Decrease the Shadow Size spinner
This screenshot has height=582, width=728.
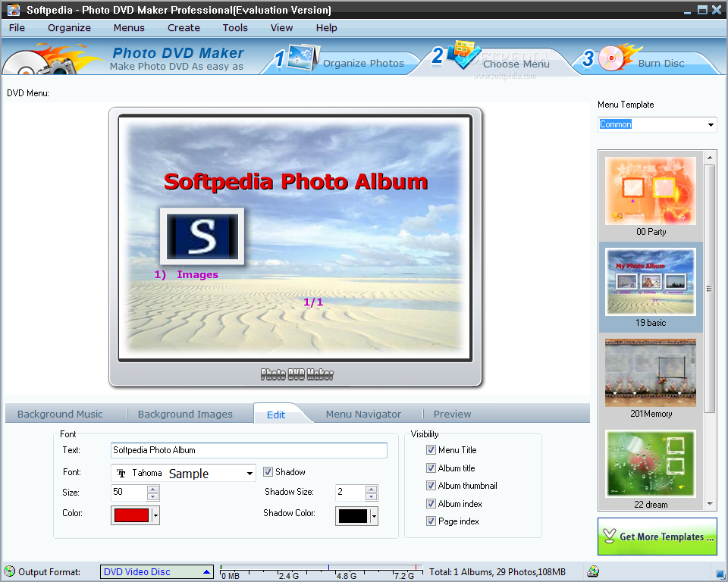pyautogui.click(x=371, y=496)
